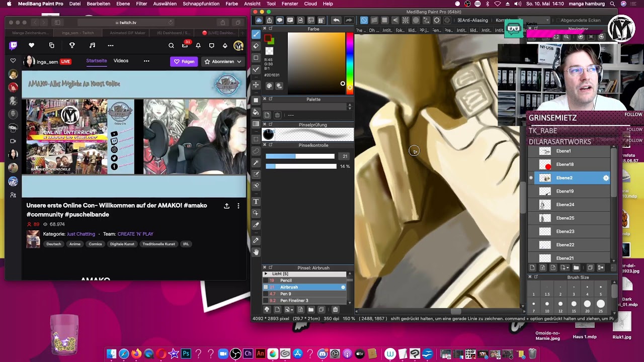This screenshot has height=362, width=644.
Task: Enable the grid snap guide icon
Action: point(384,20)
